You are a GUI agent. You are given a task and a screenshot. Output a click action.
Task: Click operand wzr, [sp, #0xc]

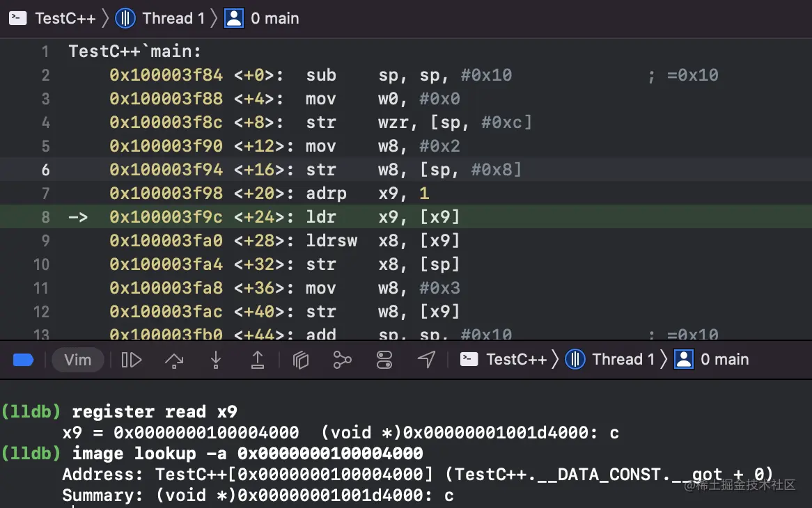pos(455,122)
